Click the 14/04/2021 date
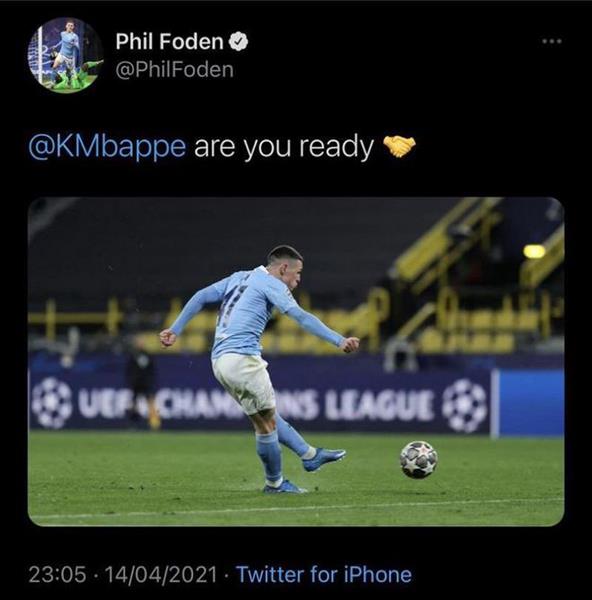This screenshot has width=592, height=600. (x=160, y=575)
